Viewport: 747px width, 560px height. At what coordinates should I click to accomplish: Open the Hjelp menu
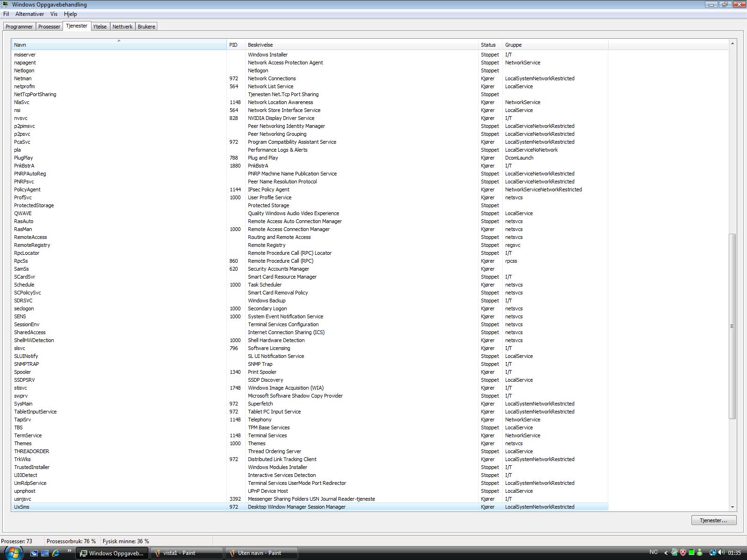pyautogui.click(x=70, y=14)
